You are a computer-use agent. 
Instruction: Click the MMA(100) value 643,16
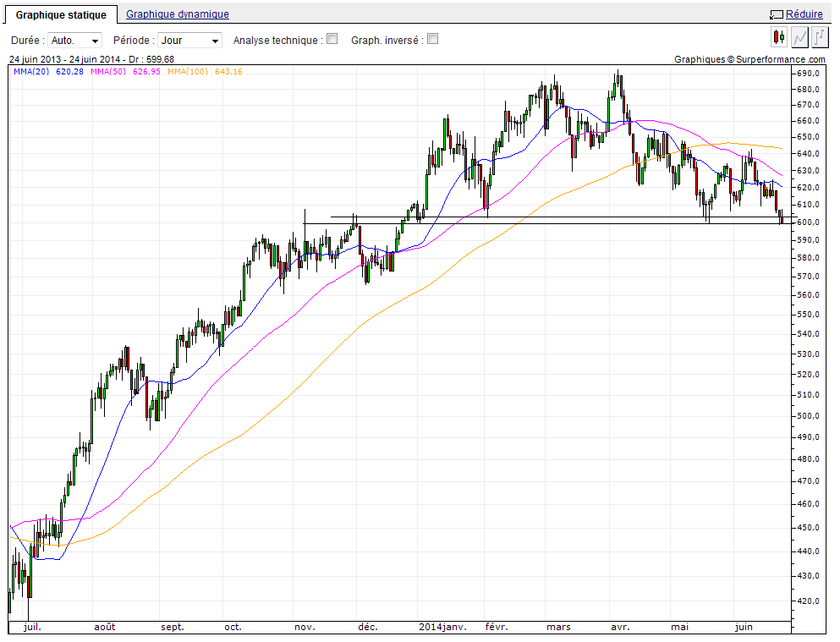coord(228,72)
